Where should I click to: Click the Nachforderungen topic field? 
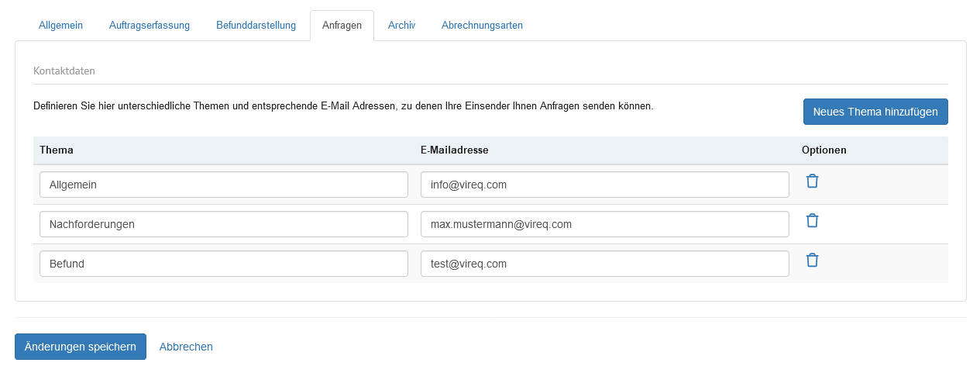(x=223, y=224)
